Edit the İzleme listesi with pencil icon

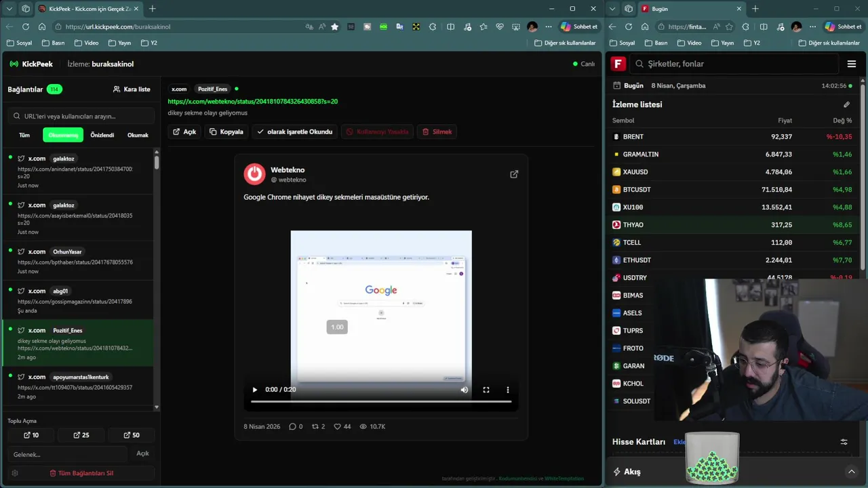click(x=846, y=104)
